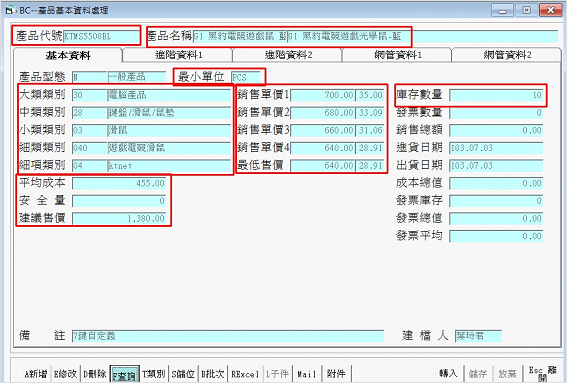567x383 pixels.
Task: Click the 庫存數量 field showing 10
Action: point(496,95)
